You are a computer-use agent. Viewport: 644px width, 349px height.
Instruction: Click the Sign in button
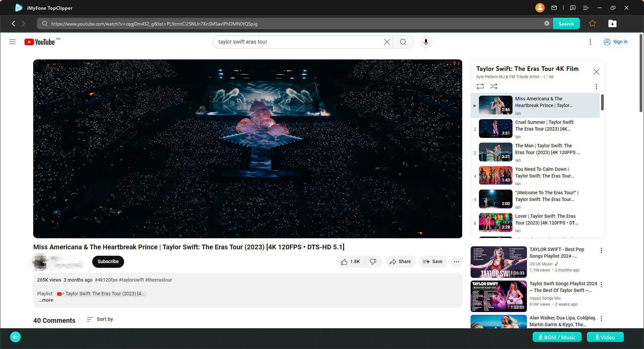pos(616,42)
